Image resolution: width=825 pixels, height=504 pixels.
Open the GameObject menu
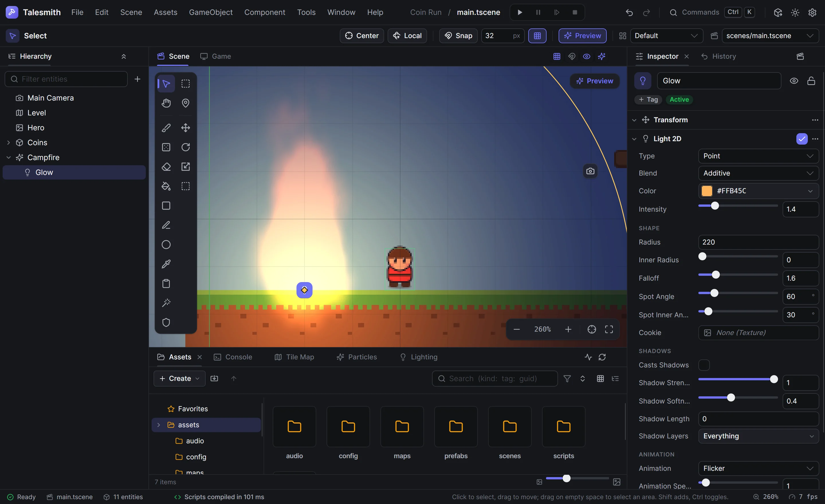click(211, 12)
